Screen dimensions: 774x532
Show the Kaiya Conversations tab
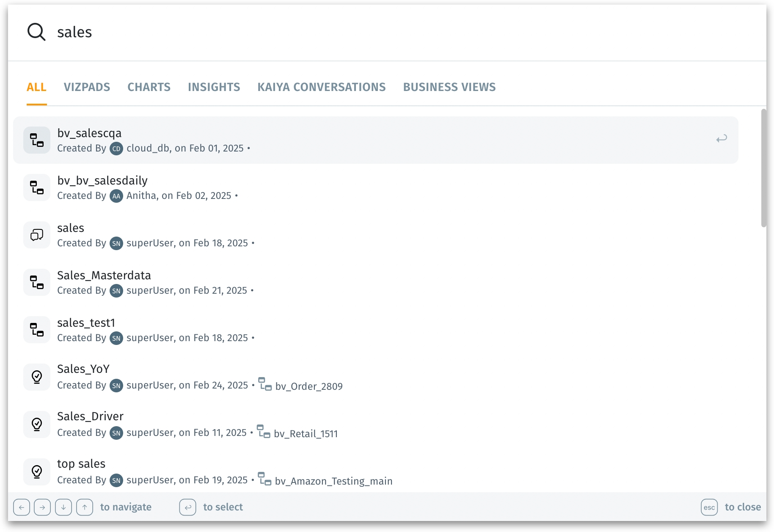[321, 87]
